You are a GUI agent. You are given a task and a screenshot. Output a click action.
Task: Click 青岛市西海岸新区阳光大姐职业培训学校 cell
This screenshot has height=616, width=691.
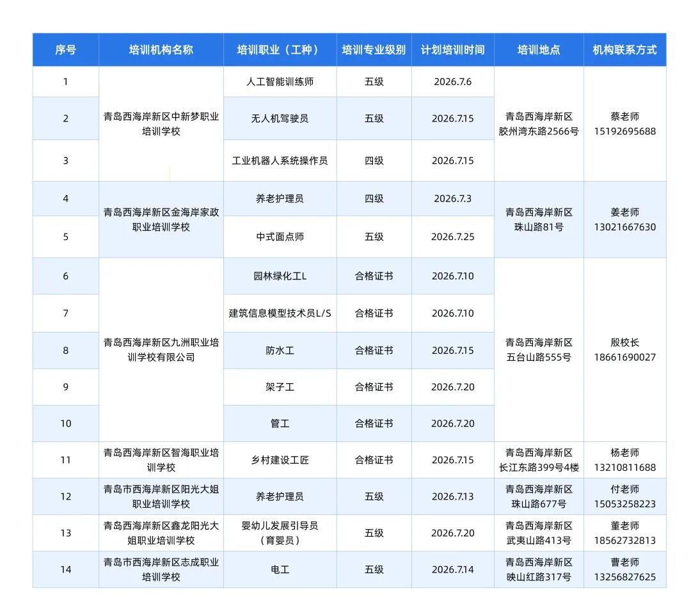pyautogui.click(x=161, y=497)
